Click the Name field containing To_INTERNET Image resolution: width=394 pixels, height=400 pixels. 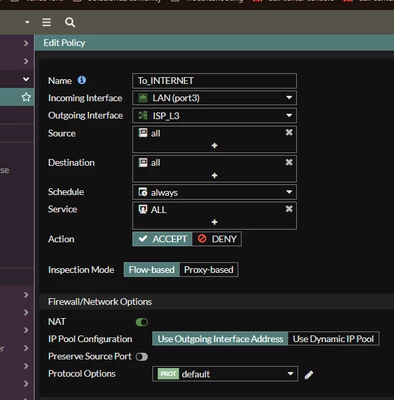coord(214,81)
